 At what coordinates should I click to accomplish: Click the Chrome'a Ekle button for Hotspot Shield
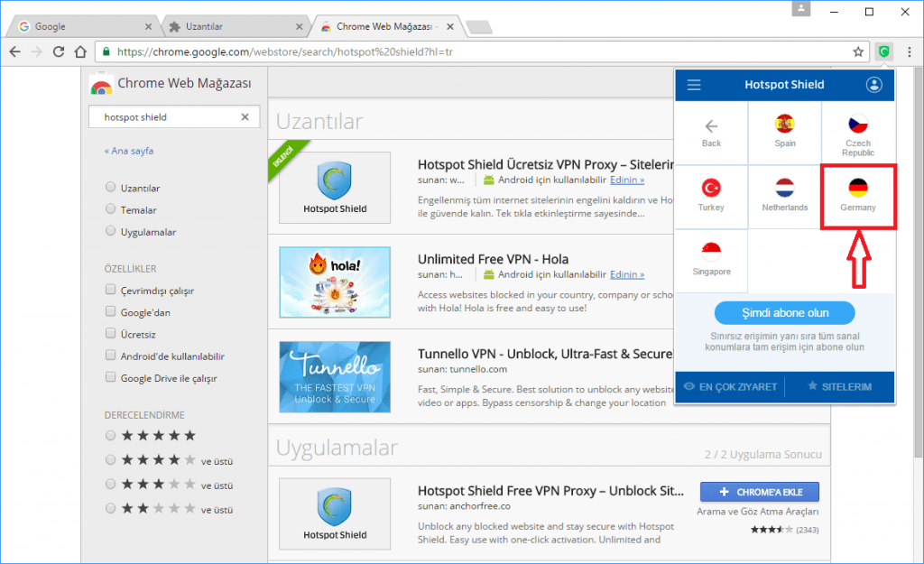click(759, 491)
